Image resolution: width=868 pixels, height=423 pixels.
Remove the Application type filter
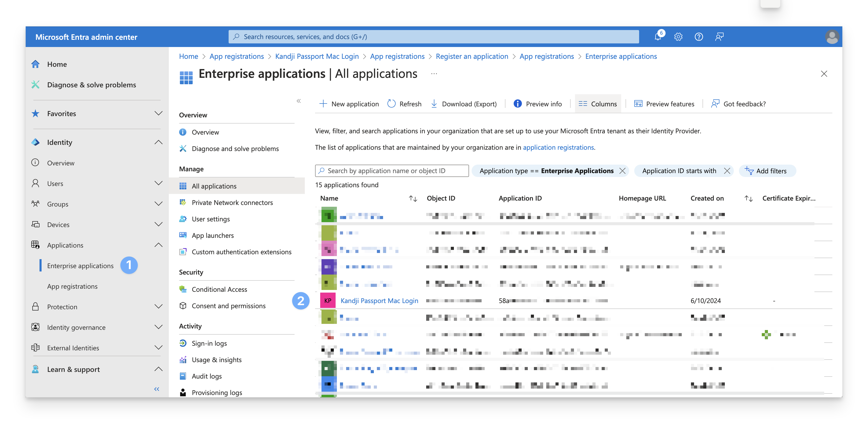[622, 171]
